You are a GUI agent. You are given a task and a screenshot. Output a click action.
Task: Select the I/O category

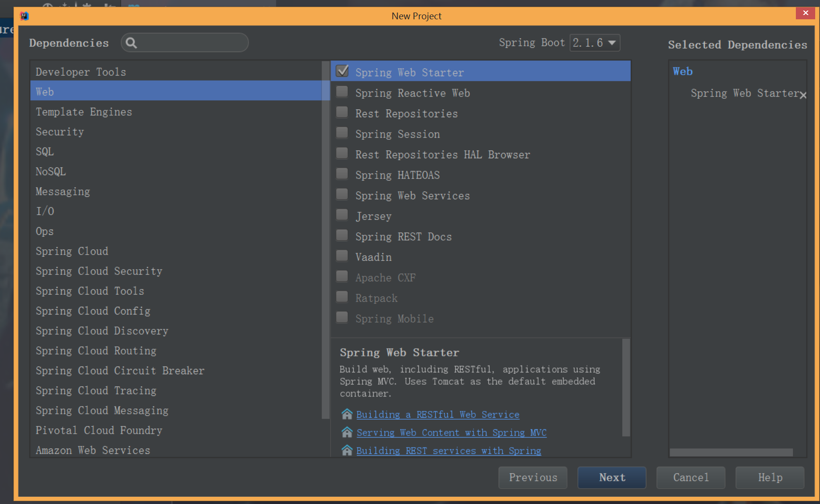176,211
